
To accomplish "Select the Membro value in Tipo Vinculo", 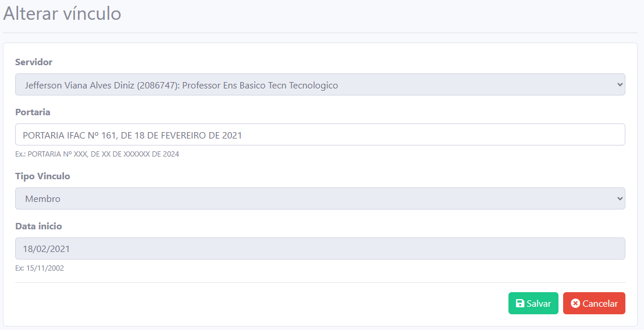I will coord(42,199).
